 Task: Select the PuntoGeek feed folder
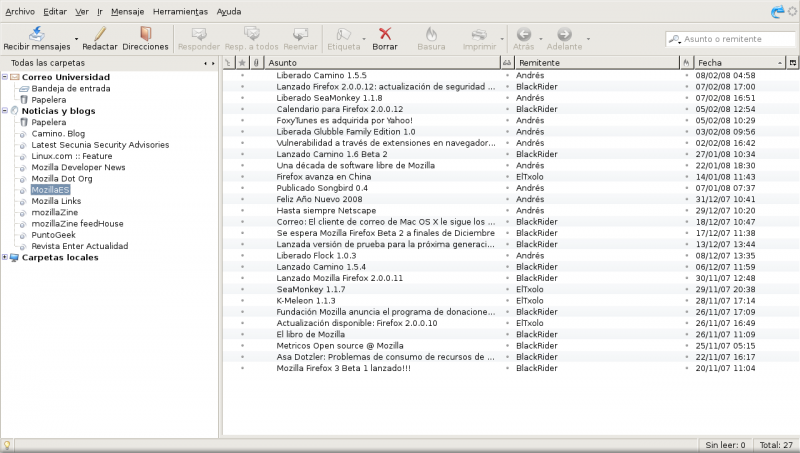(x=53, y=235)
